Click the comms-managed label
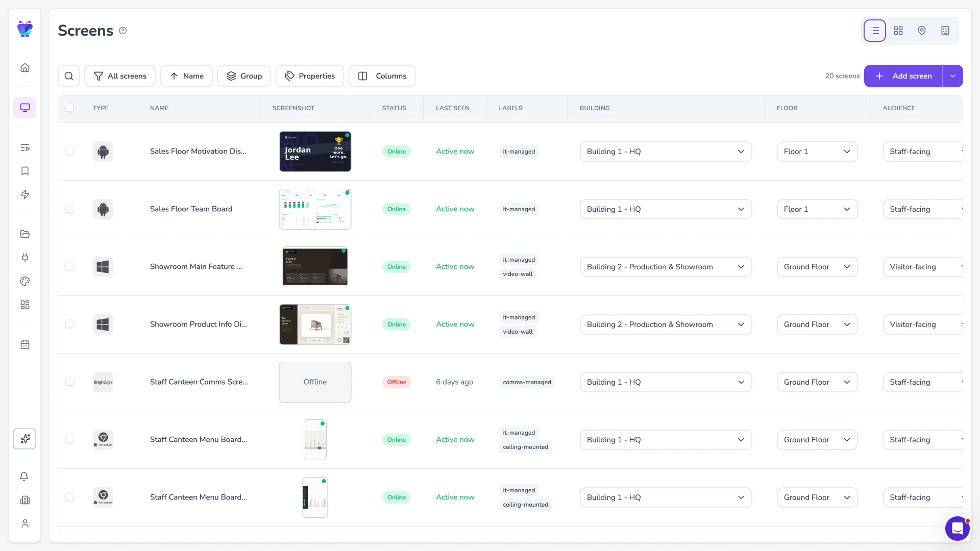Screen dimensions: 980x551 coord(527,382)
